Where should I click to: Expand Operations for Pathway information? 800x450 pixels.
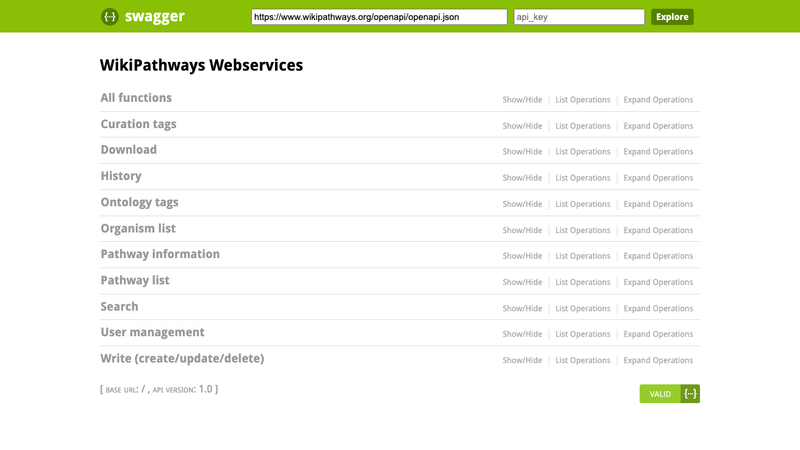click(x=658, y=256)
